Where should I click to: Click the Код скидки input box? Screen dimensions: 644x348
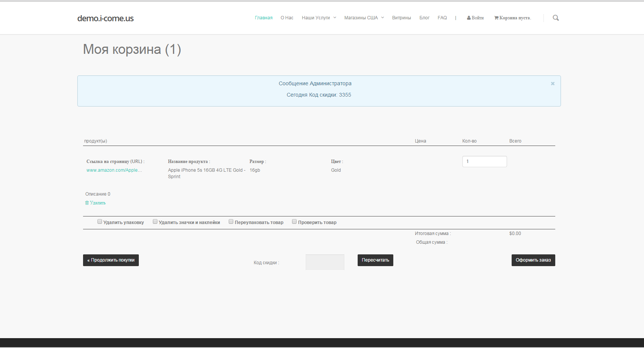325,262
